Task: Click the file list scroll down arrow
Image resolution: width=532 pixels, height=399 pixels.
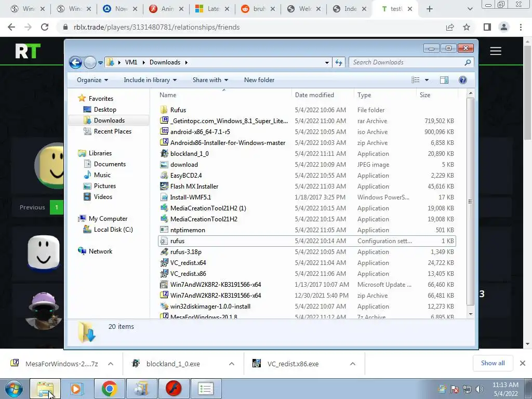Action: [x=471, y=314]
